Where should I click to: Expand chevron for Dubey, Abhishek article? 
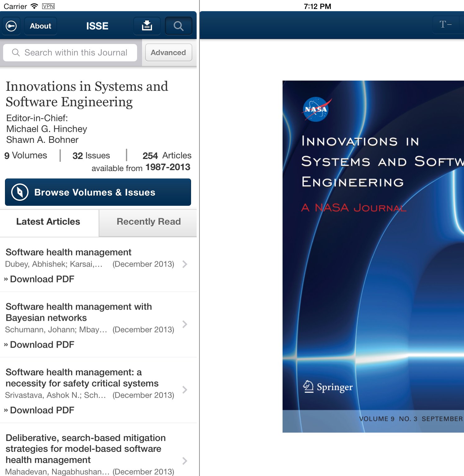coord(185,264)
